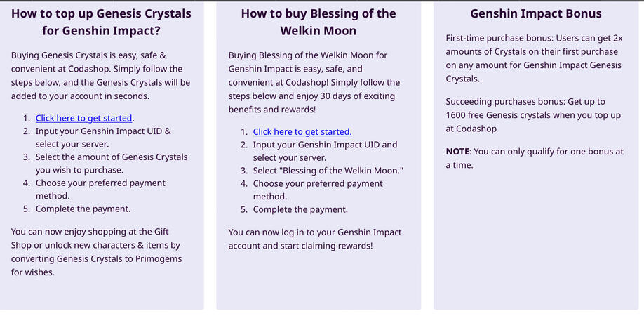Click the Select "Blessing of the Welkin Moon." step
This screenshot has width=644, height=316.
tap(328, 171)
